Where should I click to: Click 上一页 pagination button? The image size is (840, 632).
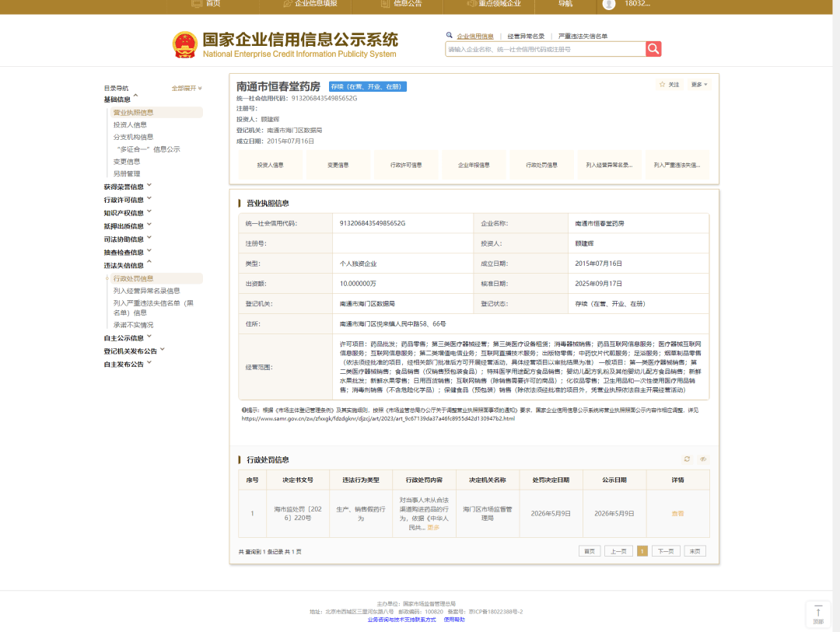pos(619,551)
